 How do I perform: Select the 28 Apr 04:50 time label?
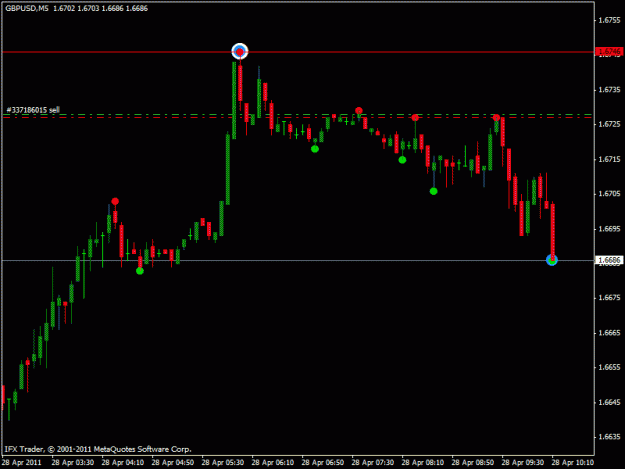[x=173, y=463]
